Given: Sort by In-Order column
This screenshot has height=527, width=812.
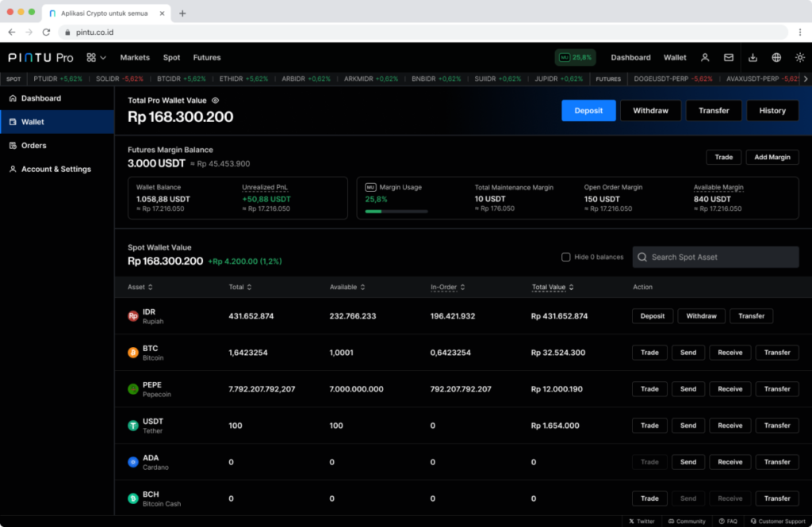Looking at the screenshot, I should (447, 287).
